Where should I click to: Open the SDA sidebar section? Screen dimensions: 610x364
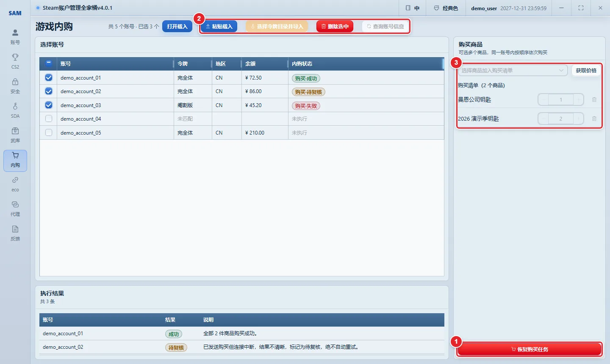point(15,110)
